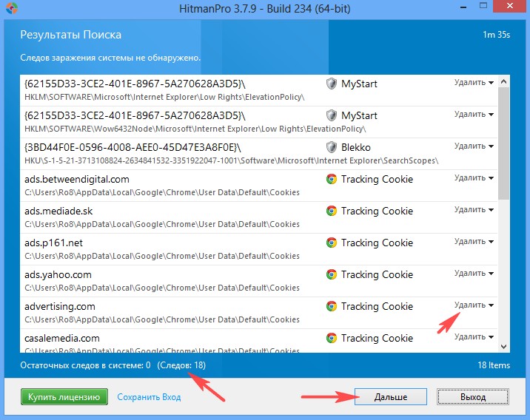Click the Blekko shield icon
The height and width of the screenshot is (420, 530).
click(x=332, y=147)
